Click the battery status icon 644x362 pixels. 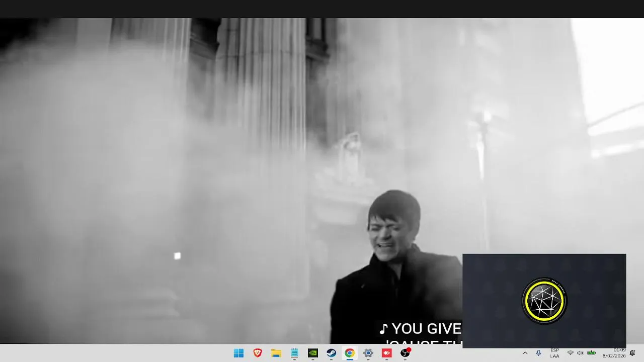[592, 353]
